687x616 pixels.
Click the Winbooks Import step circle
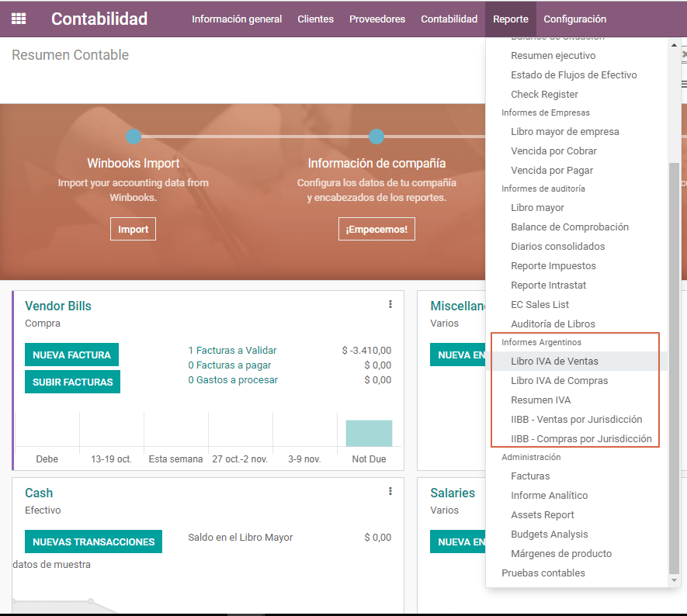[134, 137]
